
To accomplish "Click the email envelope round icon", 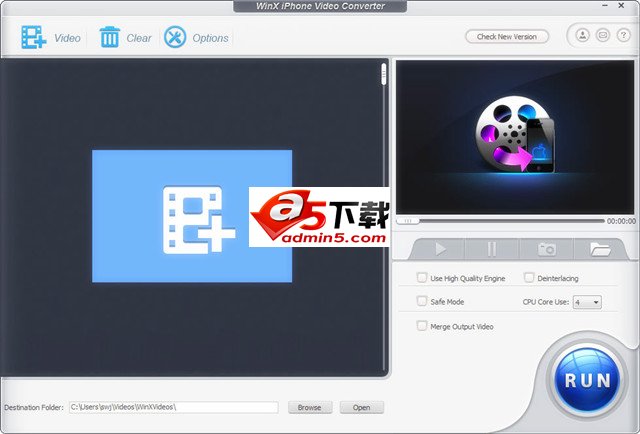I will [x=603, y=35].
